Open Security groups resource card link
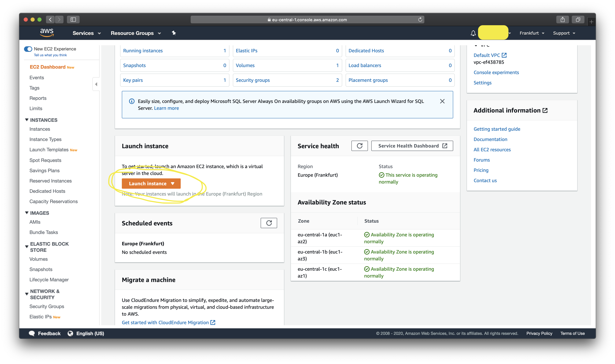The height and width of the screenshot is (364, 615). pos(252,80)
